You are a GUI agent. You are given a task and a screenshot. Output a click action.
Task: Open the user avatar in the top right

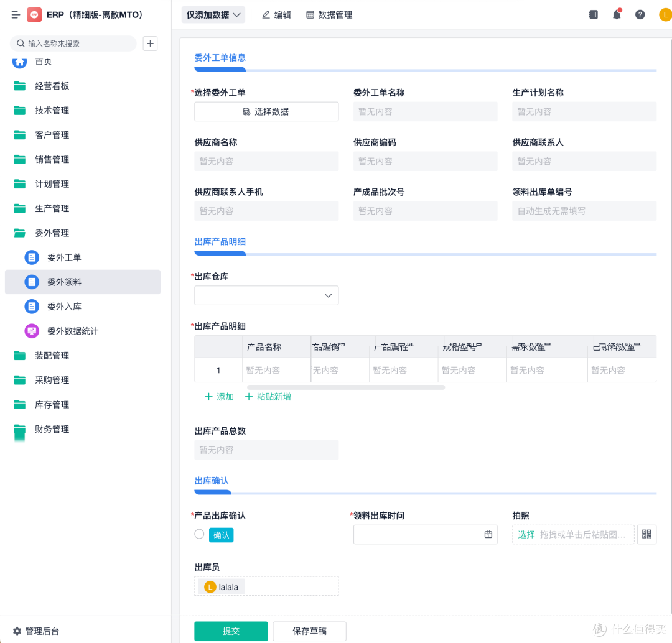666,14
